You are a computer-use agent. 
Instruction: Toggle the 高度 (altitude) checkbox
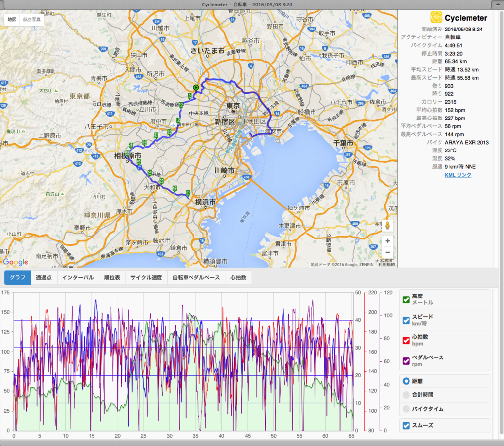(406, 299)
